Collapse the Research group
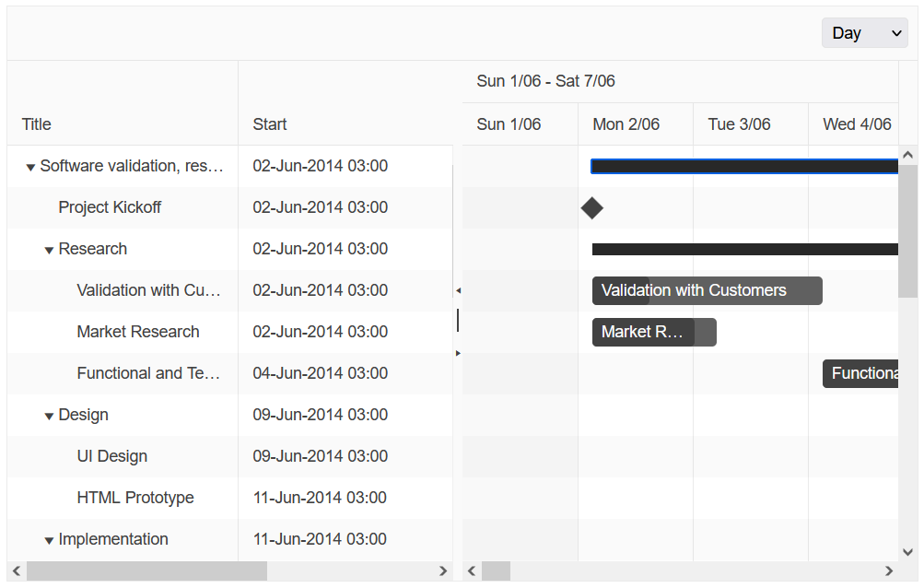Image resolution: width=924 pixels, height=588 pixels. click(x=49, y=249)
